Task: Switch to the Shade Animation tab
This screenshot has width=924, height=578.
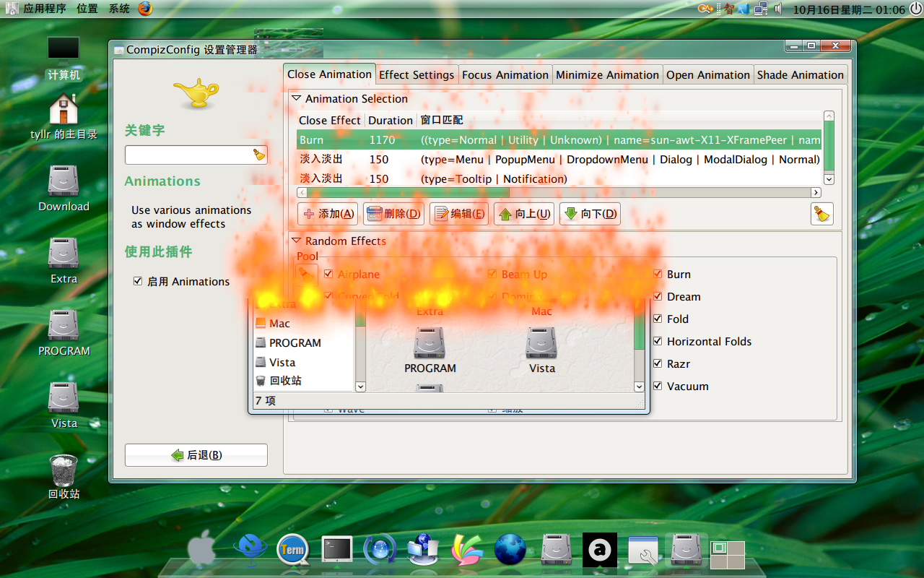Action: point(801,74)
